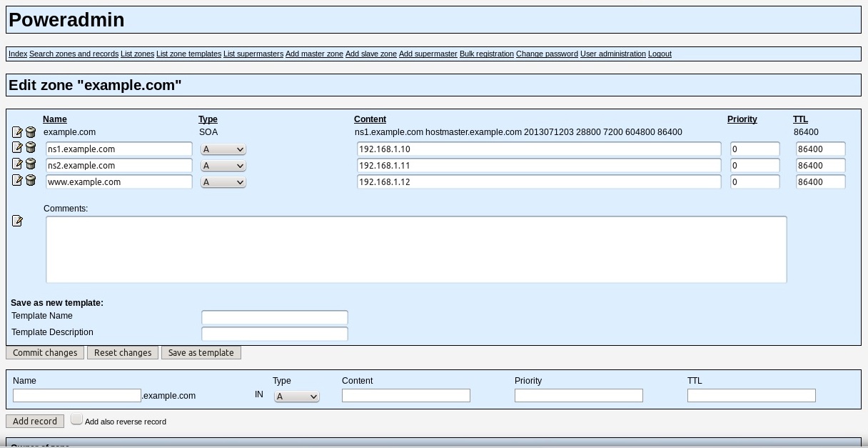This screenshot has height=448, width=868.
Task: Click edit icon for www.example.com row
Action: (17, 180)
